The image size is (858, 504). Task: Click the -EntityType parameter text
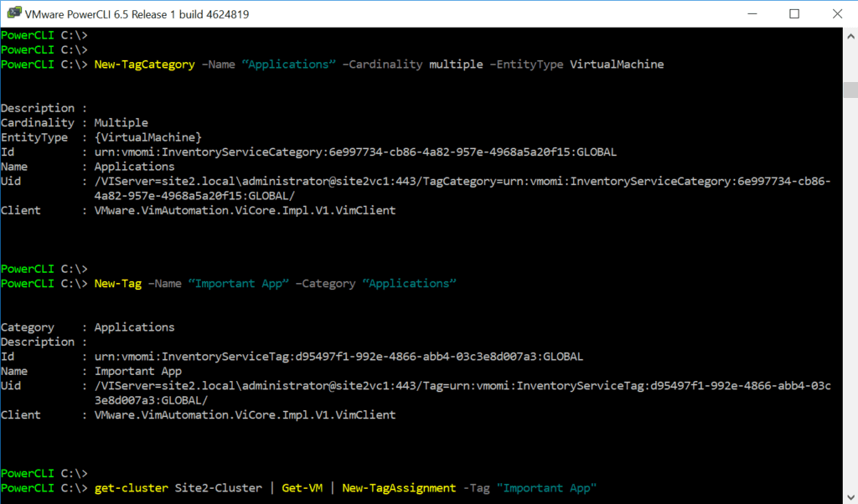[x=526, y=64]
